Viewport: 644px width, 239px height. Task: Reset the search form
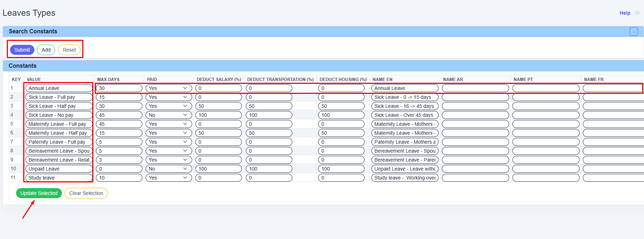click(x=69, y=50)
